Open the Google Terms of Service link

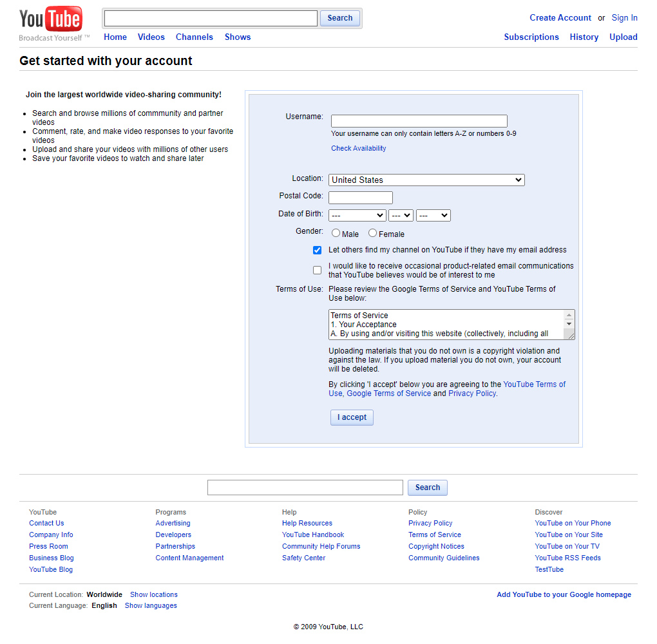click(x=389, y=393)
